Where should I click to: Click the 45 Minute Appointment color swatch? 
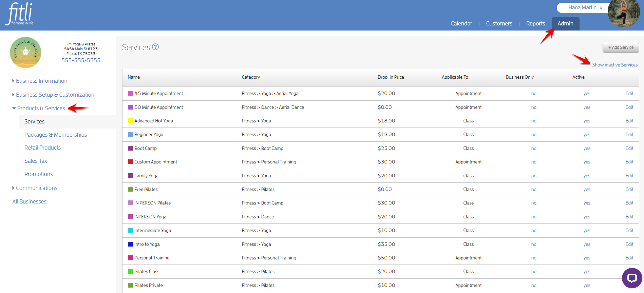pos(130,93)
